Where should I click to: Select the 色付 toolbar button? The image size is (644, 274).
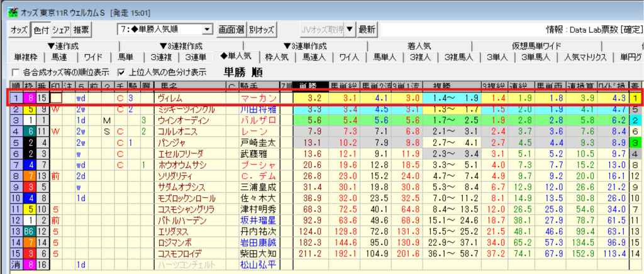[40, 30]
